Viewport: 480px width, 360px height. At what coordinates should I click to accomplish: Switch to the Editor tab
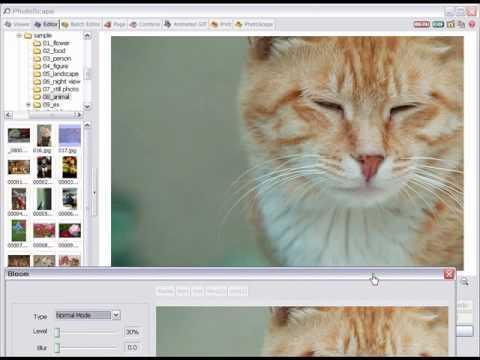click(x=46, y=24)
